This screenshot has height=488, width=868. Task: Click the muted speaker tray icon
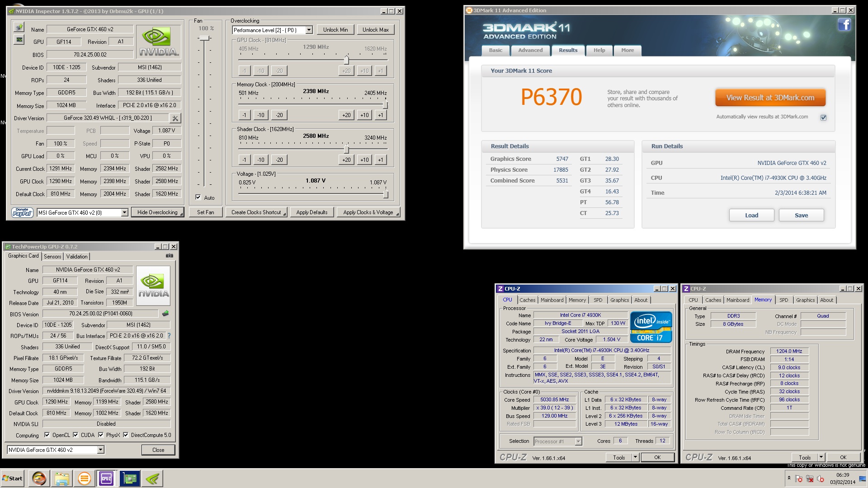click(x=821, y=479)
